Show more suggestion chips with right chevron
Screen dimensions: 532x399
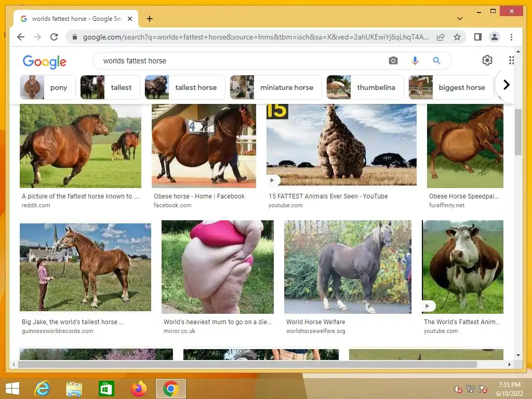point(506,85)
